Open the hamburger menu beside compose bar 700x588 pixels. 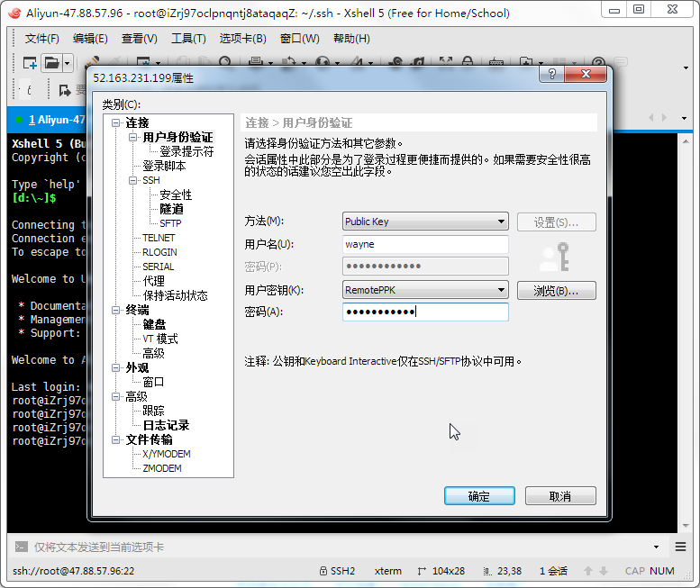pyautogui.click(x=680, y=547)
